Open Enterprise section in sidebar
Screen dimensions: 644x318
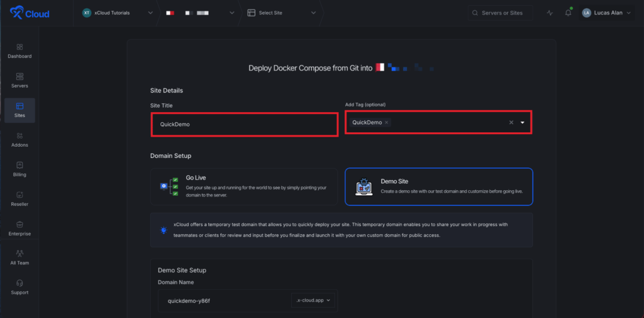(19, 228)
